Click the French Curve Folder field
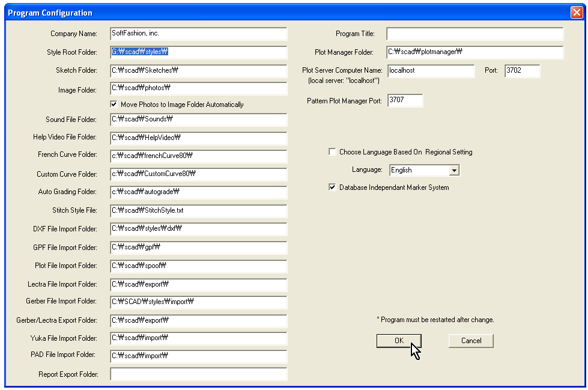This screenshot has height=390, width=588. 199,156
